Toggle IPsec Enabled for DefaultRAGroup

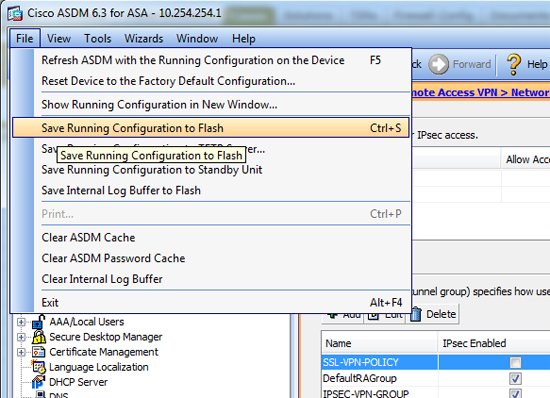(515, 378)
